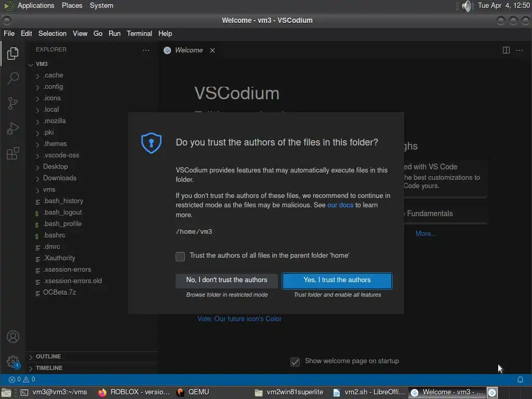Expand the .icons folder
This screenshot has height=399, width=532.
coord(52,98)
